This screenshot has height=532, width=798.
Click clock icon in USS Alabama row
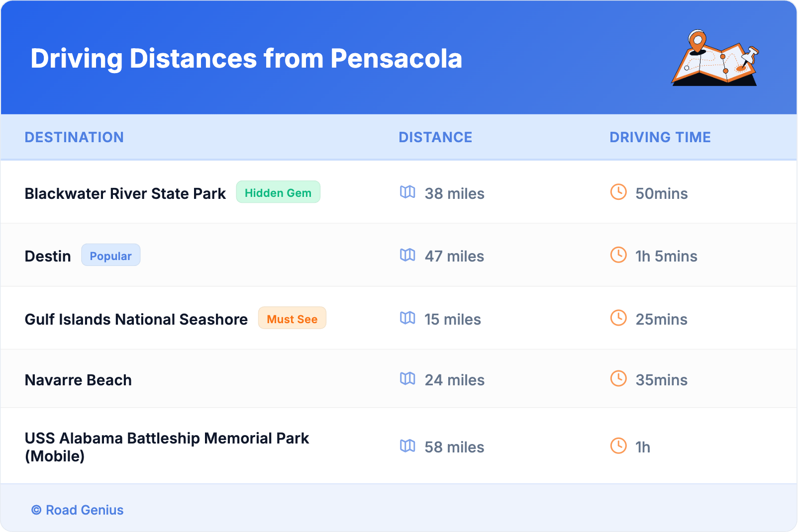[x=618, y=446]
